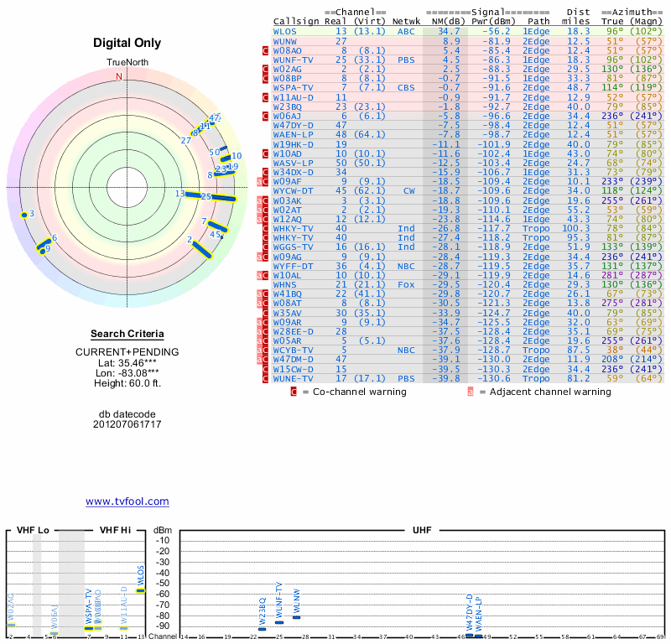
Task: Click the red N north indicator
Action: pyautogui.click(x=118, y=76)
